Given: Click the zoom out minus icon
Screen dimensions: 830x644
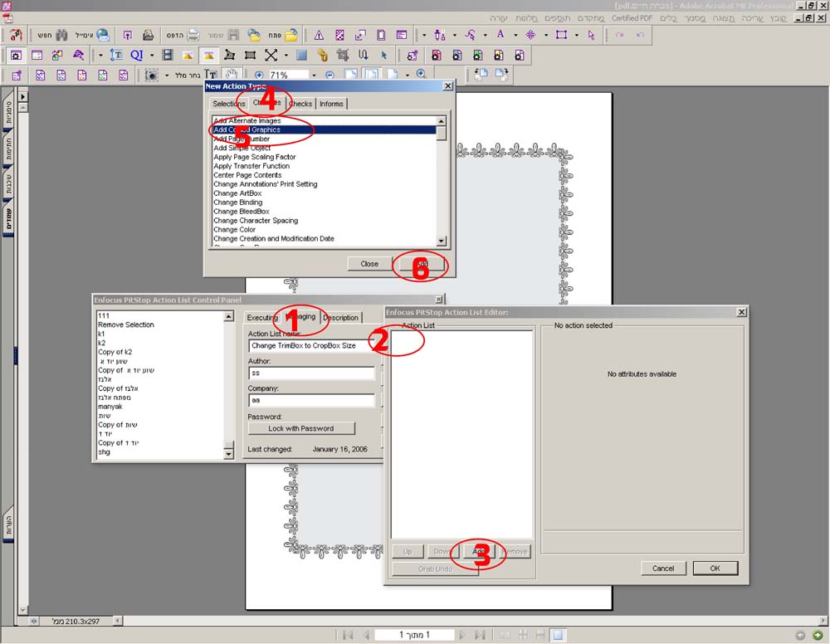Looking at the screenshot, I should (x=330, y=76).
